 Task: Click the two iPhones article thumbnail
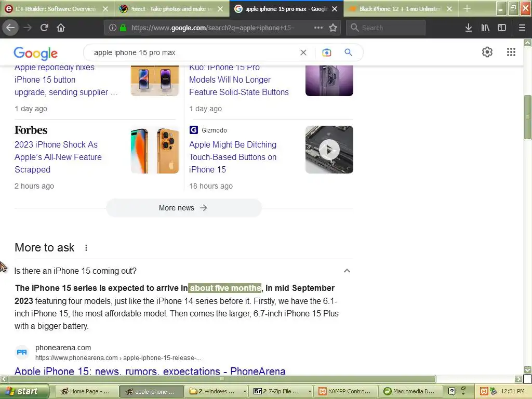155,81
